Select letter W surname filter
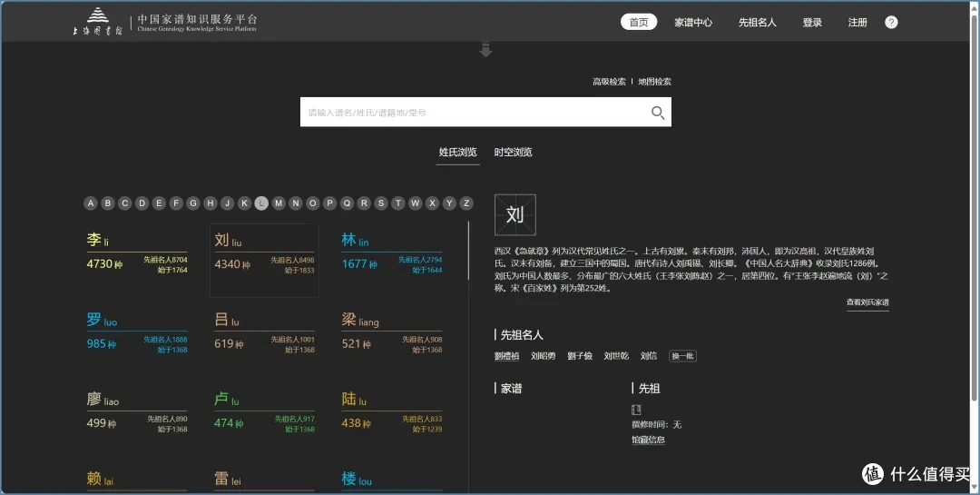 (x=415, y=203)
